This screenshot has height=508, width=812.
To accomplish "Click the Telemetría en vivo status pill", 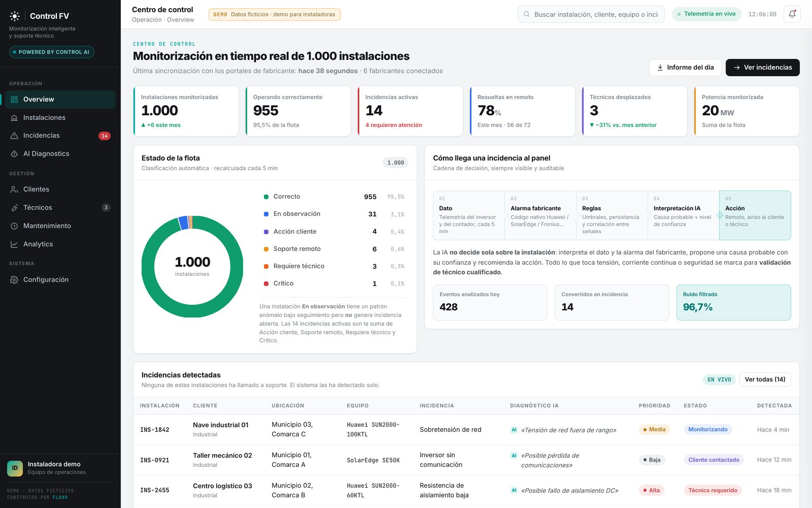I will [706, 14].
